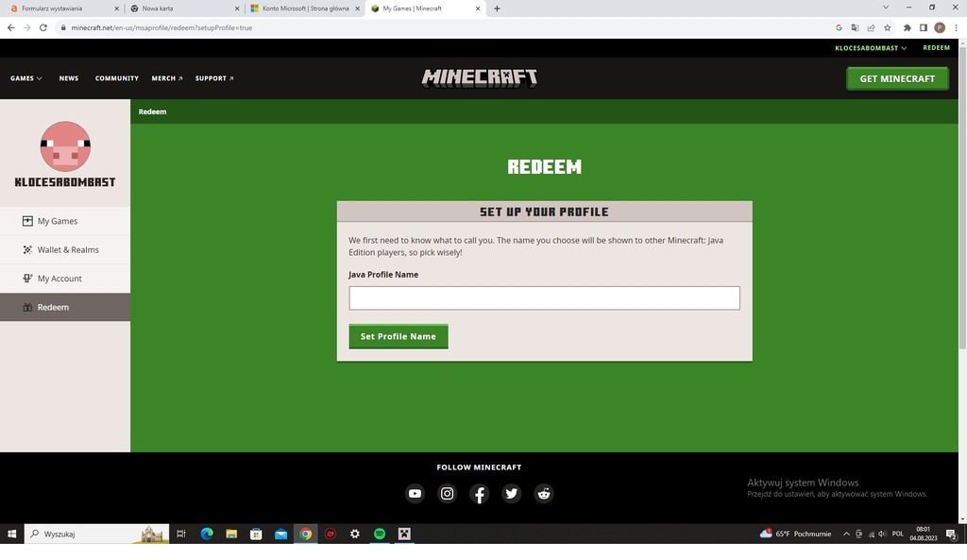The width and height of the screenshot is (967, 560).
Task: Click the pig avatar profile picture
Action: pyautogui.click(x=65, y=146)
